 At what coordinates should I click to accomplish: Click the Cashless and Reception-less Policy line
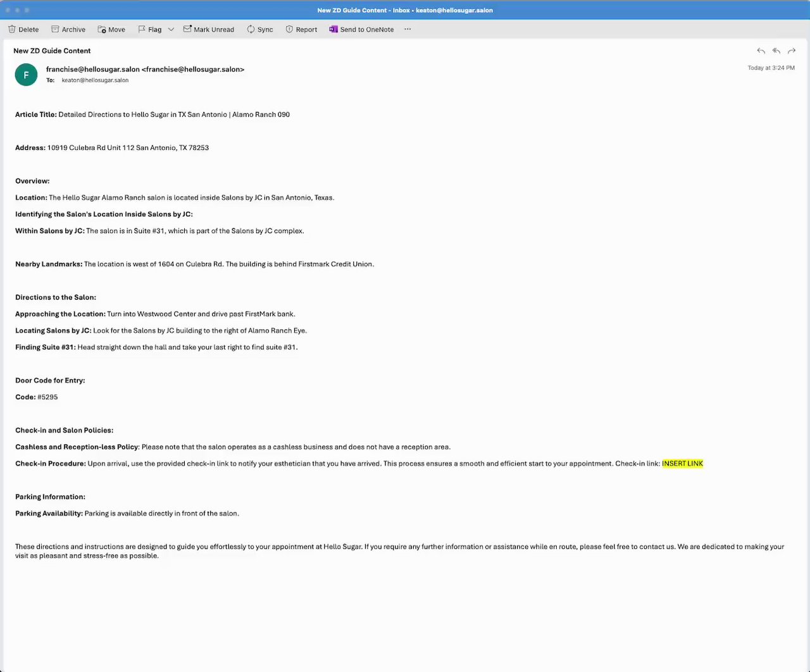[233, 447]
